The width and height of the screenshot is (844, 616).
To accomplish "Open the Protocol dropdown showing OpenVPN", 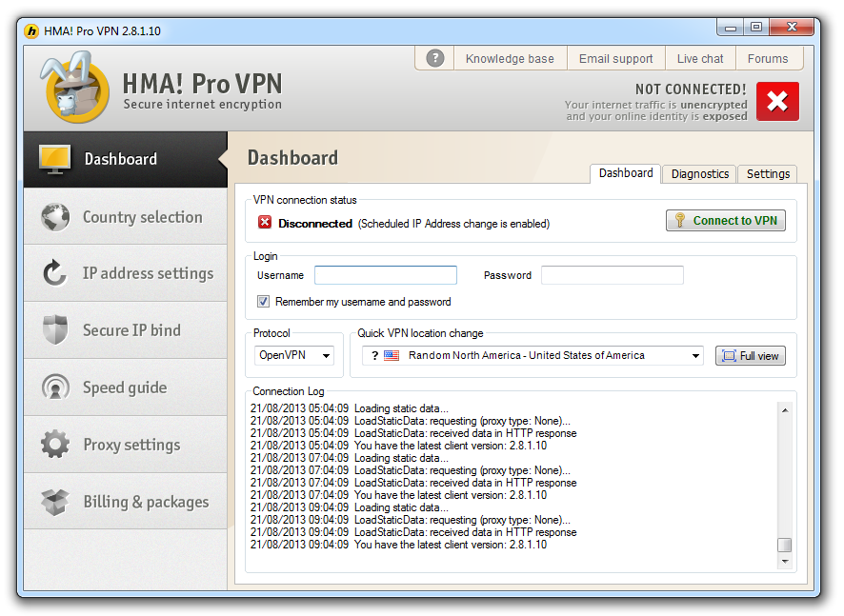I will click(294, 354).
